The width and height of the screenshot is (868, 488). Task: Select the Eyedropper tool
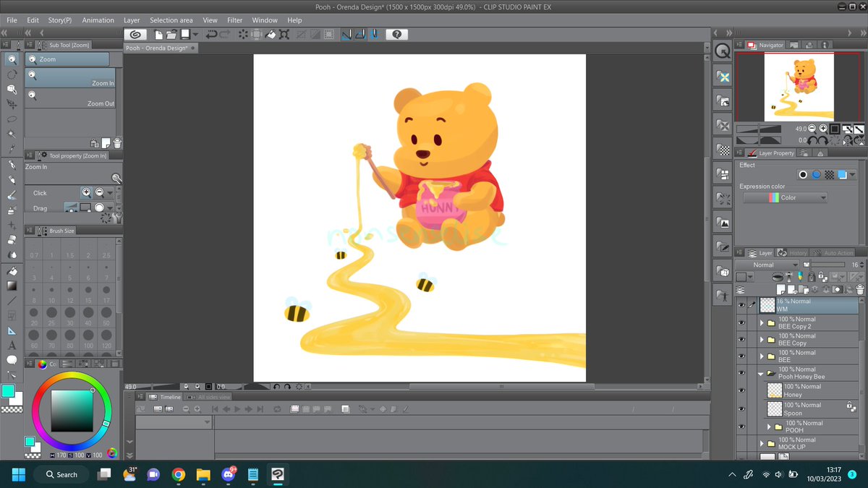coord(12,150)
